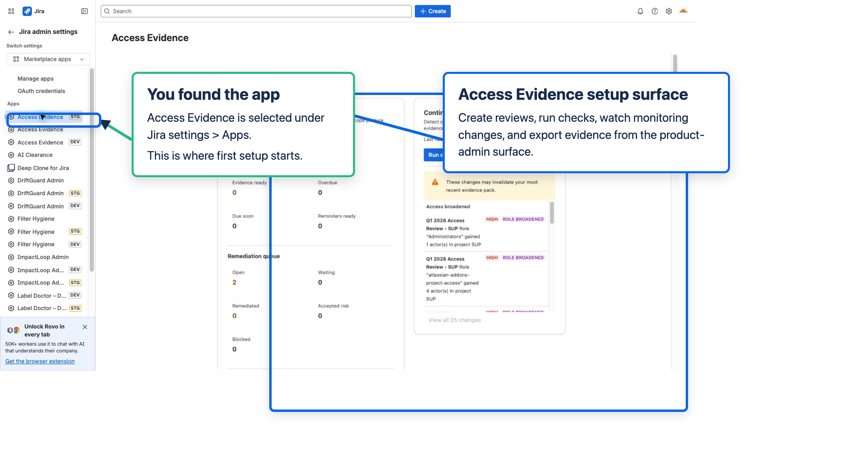Open Deep Clone for Jira

click(x=45, y=168)
